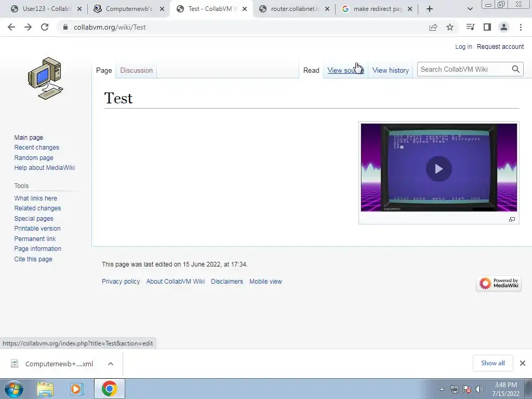
Task: Toggle the browser side panel
Action: [x=487, y=27]
